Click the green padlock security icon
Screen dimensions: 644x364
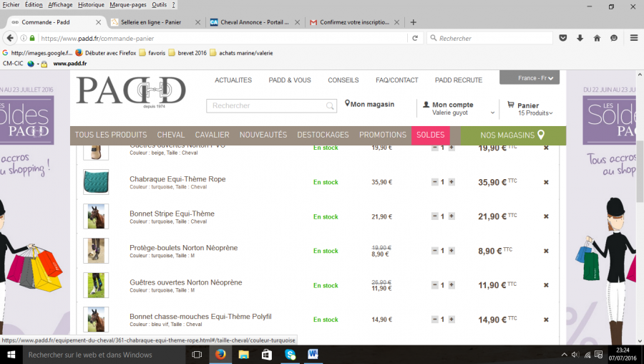32,38
